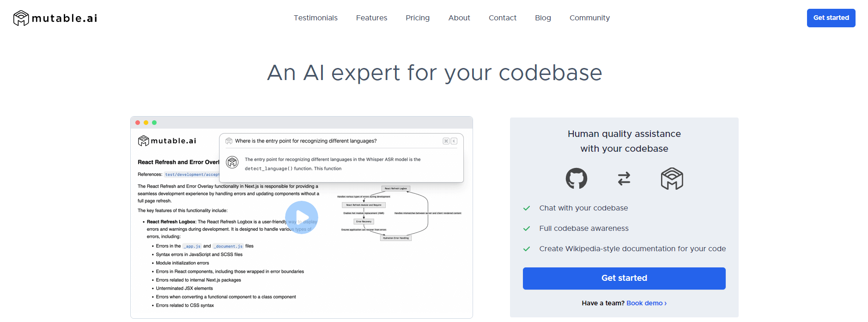Click the flowchart diagram in demo
The image size is (868, 322).
click(x=399, y=213)
